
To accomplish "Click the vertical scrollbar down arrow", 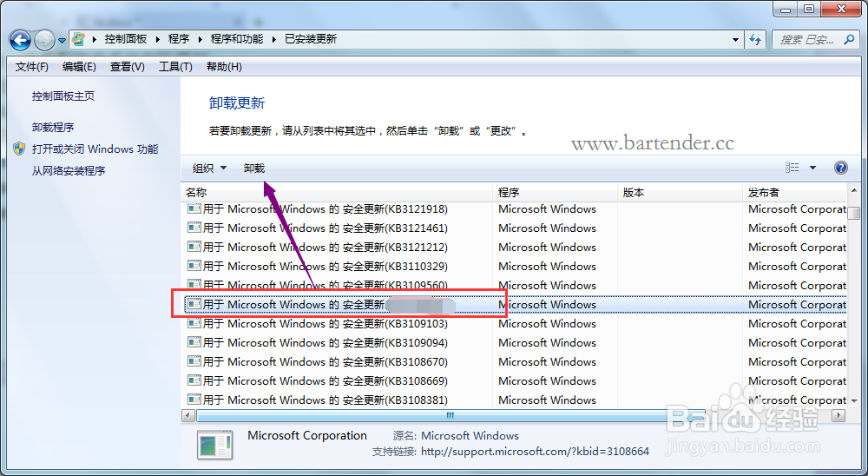I will click(854, 400).
